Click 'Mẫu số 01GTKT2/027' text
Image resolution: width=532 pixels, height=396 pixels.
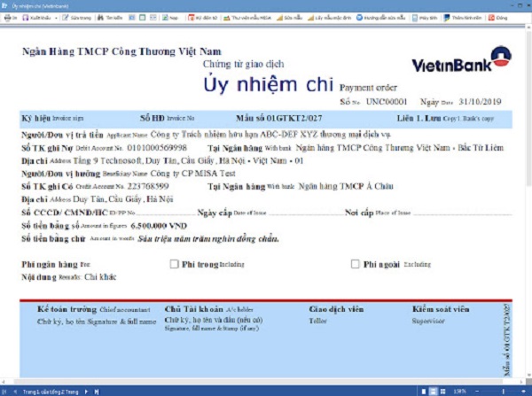(279, 119)
